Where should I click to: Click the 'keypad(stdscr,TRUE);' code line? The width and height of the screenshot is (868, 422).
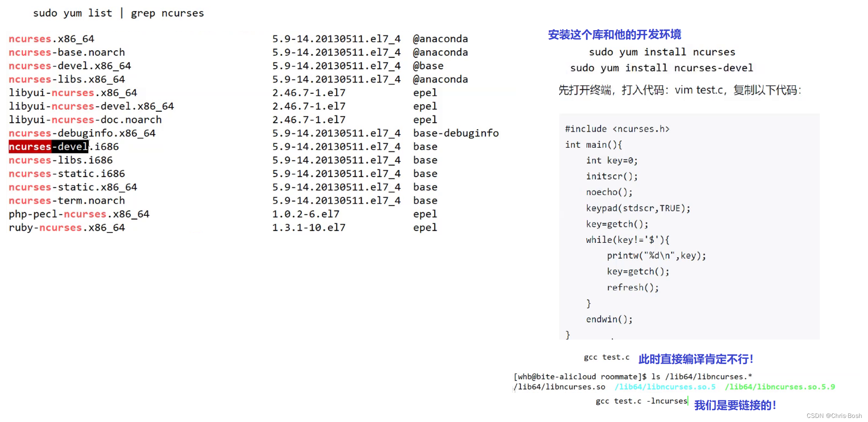(638, 208)
